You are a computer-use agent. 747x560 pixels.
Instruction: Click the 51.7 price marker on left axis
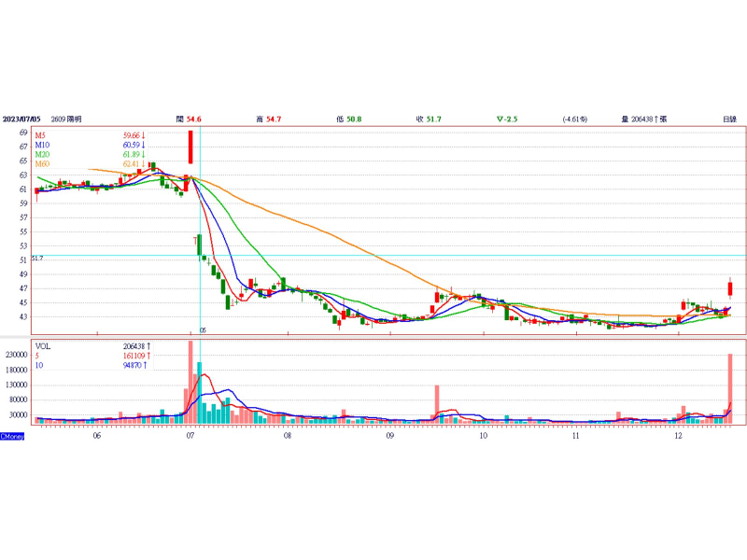click(37, 258)
